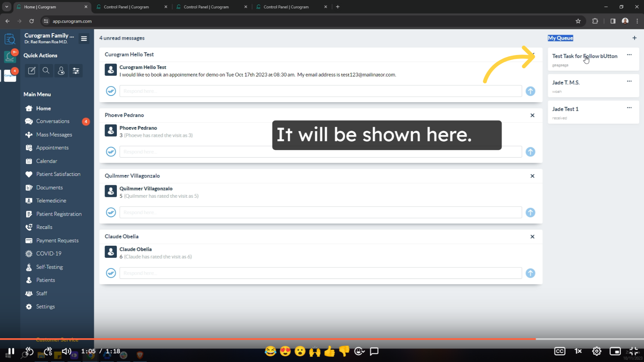This screenshot has width=644, height=362.
Task: Click the add patient quick action icon
Action: (61, 71)
